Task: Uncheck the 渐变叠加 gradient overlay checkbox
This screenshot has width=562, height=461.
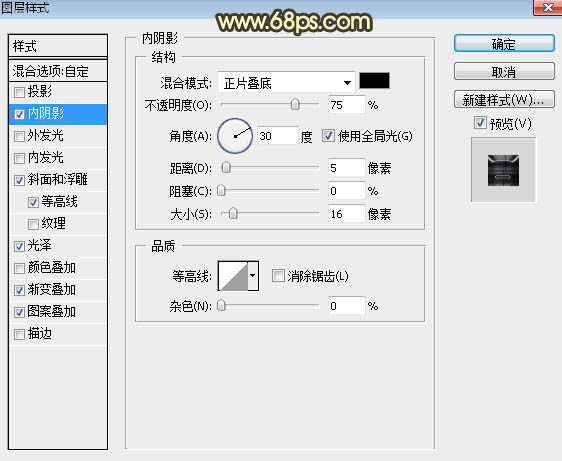Action: click(x=19, y=290)
